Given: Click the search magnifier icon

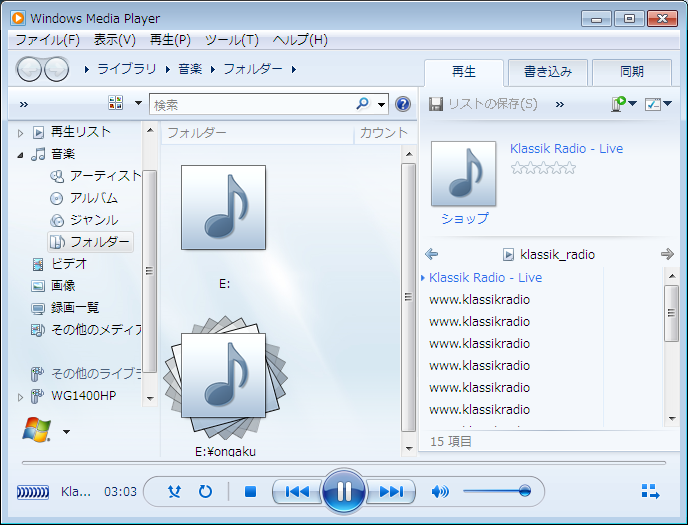Looking at the screenshot, I should [x=362, y=104].
